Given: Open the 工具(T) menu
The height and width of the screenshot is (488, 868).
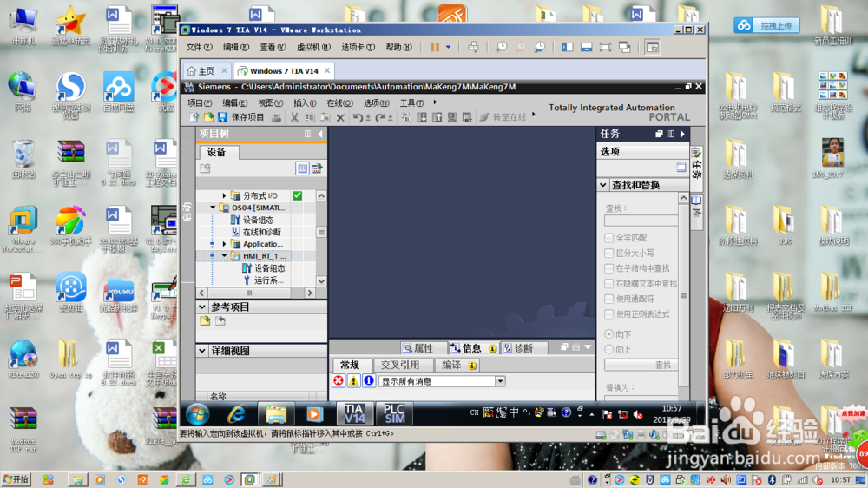Looking at the screenshot, I should pyautogui.click(x=411, y=103).
